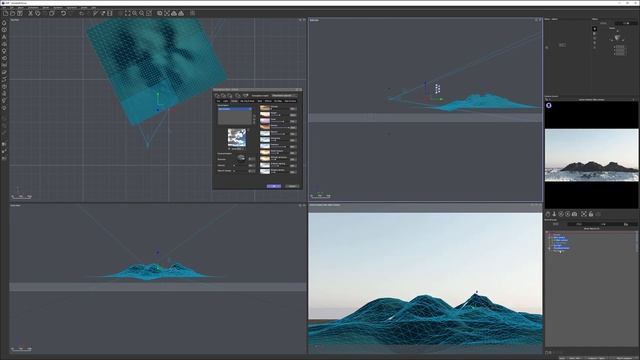The width and height of the screenshot is (640, 360).
Task: Click the selected Clouds tab in the Atmosphere dialog
Action: [234, 101]
